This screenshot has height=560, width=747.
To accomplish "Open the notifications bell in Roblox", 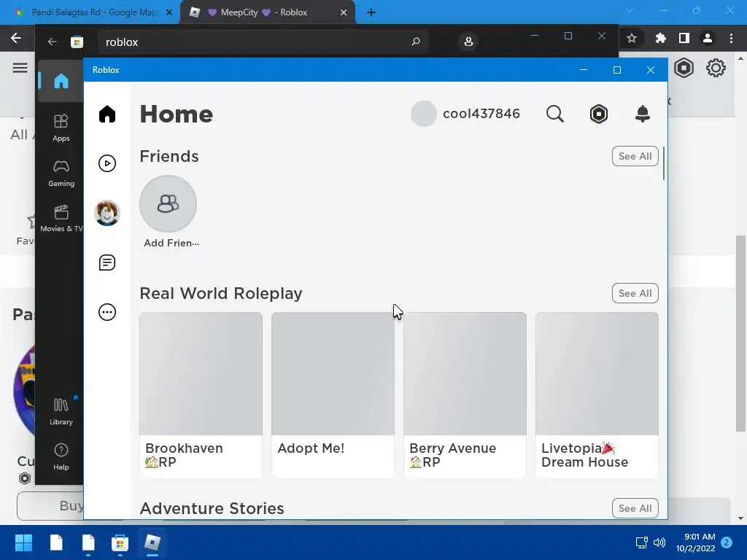I will click(643, 114).
